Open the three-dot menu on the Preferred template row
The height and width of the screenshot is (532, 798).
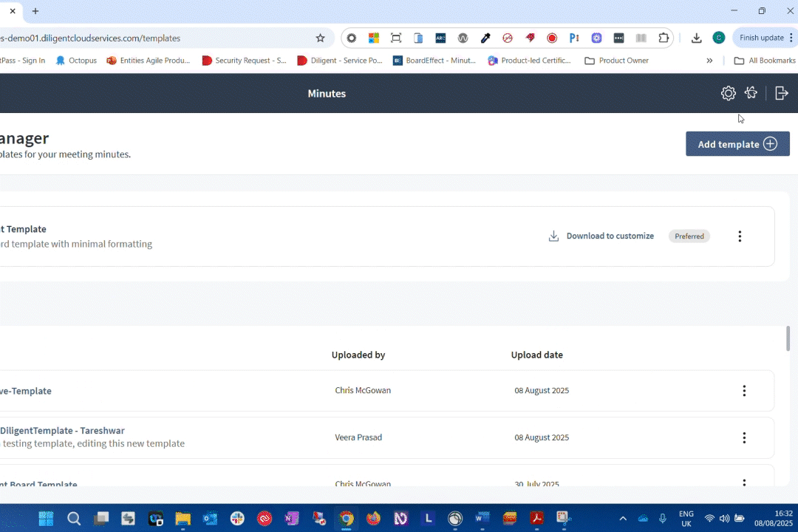[740, 236]
